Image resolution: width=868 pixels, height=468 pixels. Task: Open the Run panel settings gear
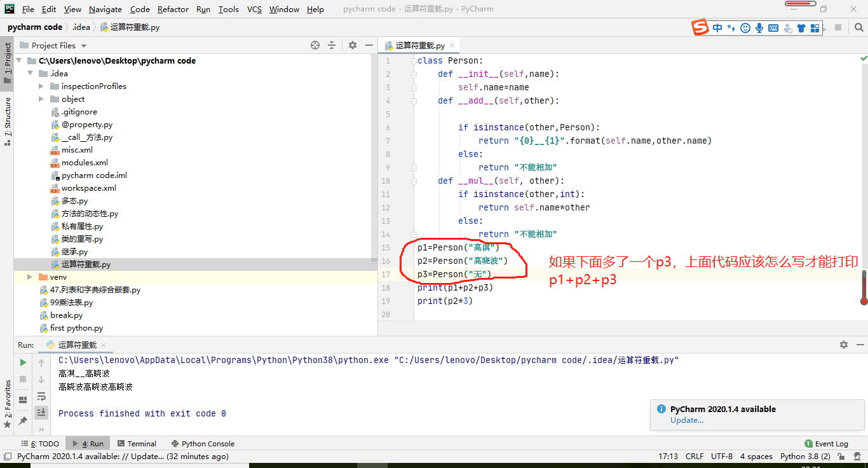coord(844,345)
